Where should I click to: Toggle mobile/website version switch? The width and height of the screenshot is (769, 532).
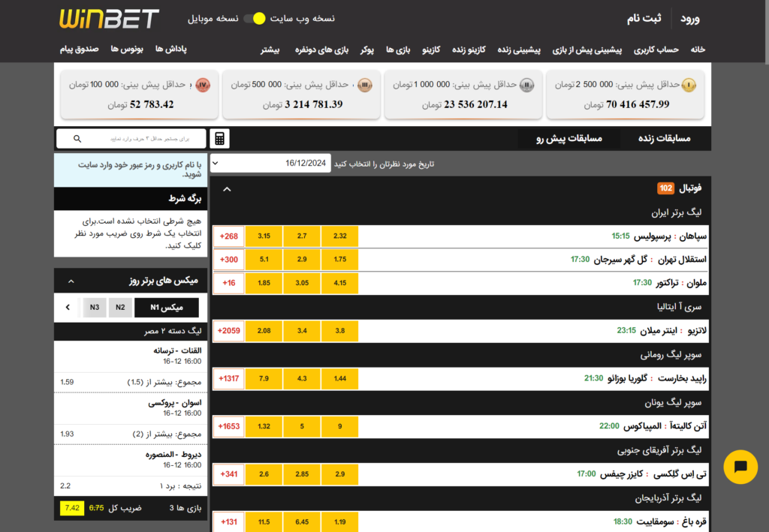click(255, 19)
